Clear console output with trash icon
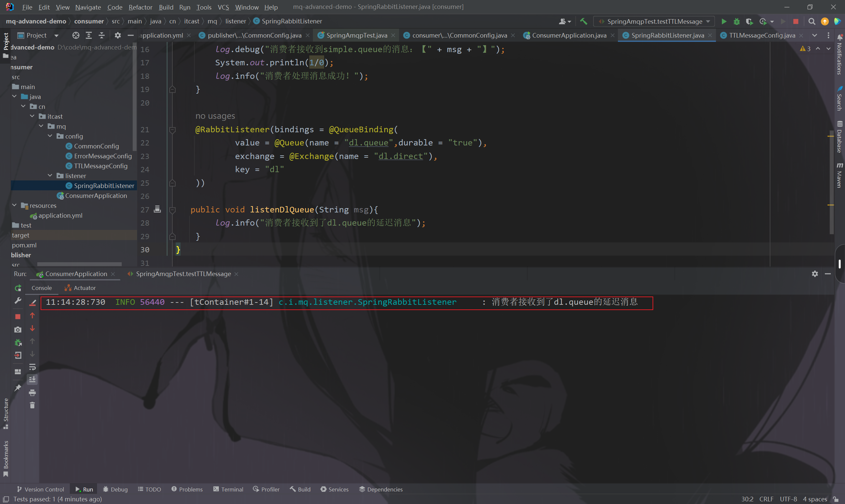Image resolution: width=845 pixels, height=504 pixels. (x=32, y=405)
